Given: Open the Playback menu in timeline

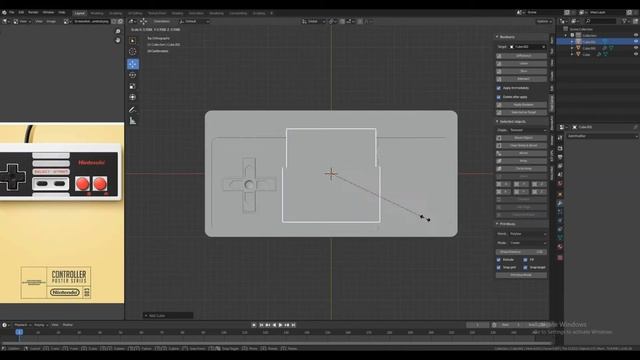Looking at the screenshot, I should 22,325.
